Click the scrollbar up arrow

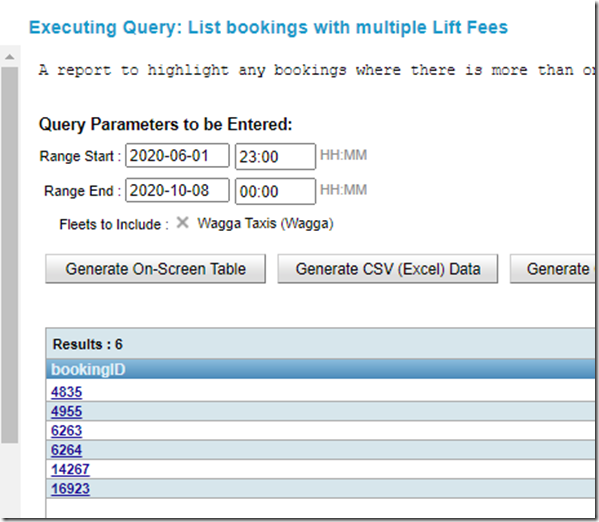pyautogui.click(x=10, y=57)
